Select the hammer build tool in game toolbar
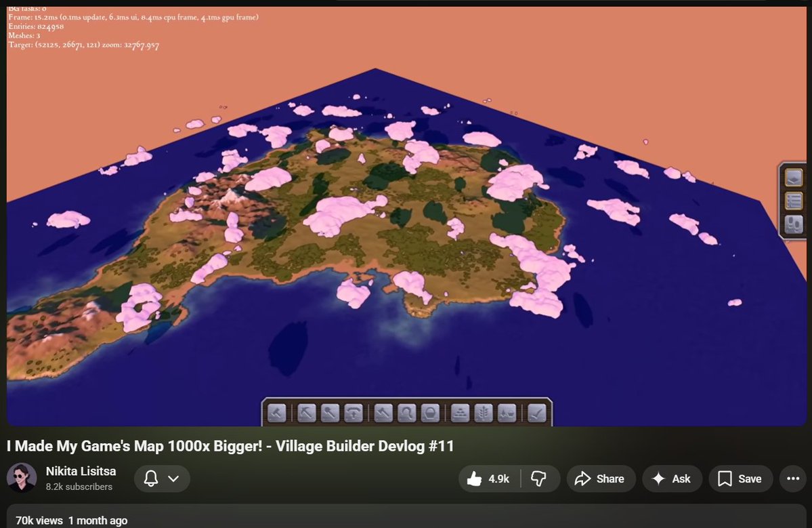Viewport: 812px width, 528px height. coord(277,413)
